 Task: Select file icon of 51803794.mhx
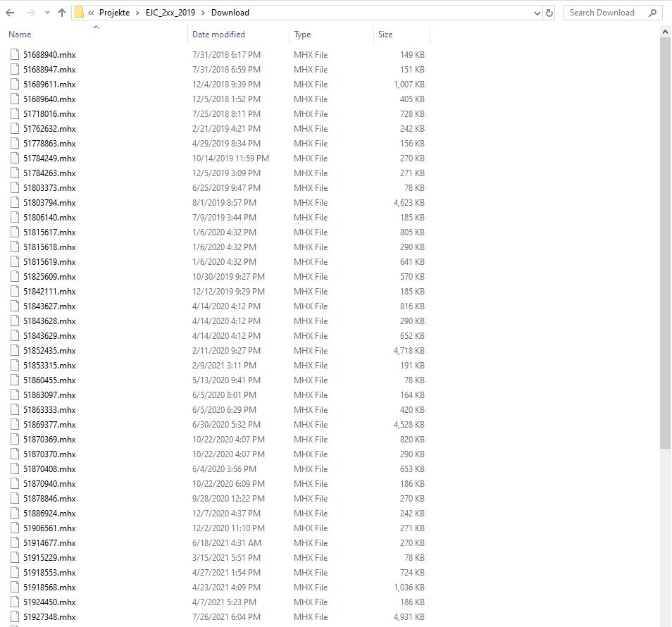tap(15, 202)
